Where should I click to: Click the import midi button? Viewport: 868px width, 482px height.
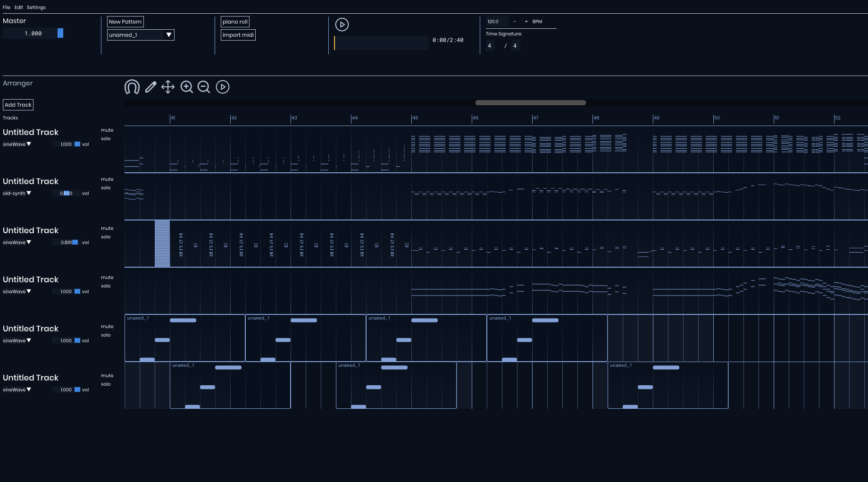click(x=238, y=34)
